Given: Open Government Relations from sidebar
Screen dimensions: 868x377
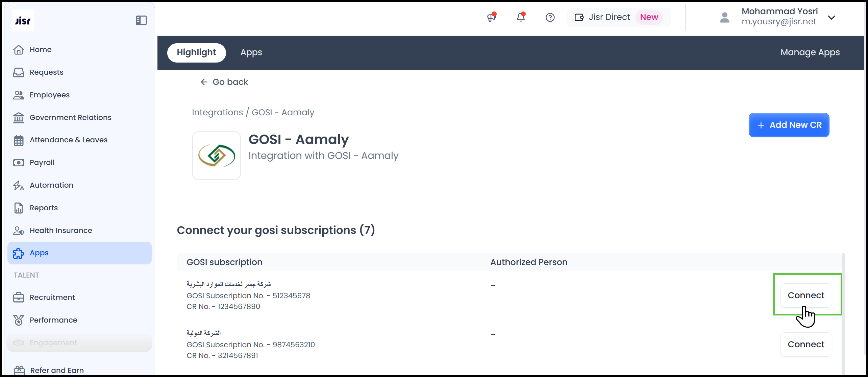Looking at the screenshot, I should [x=70, y=117].
